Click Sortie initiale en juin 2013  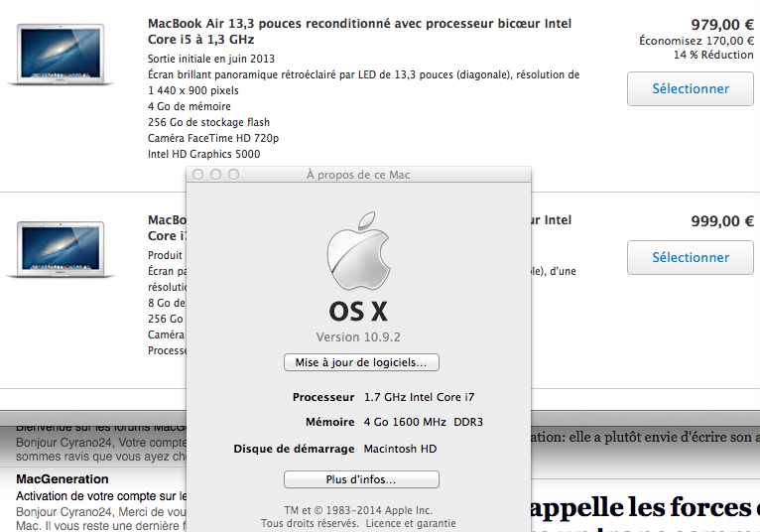coord(211,59)
